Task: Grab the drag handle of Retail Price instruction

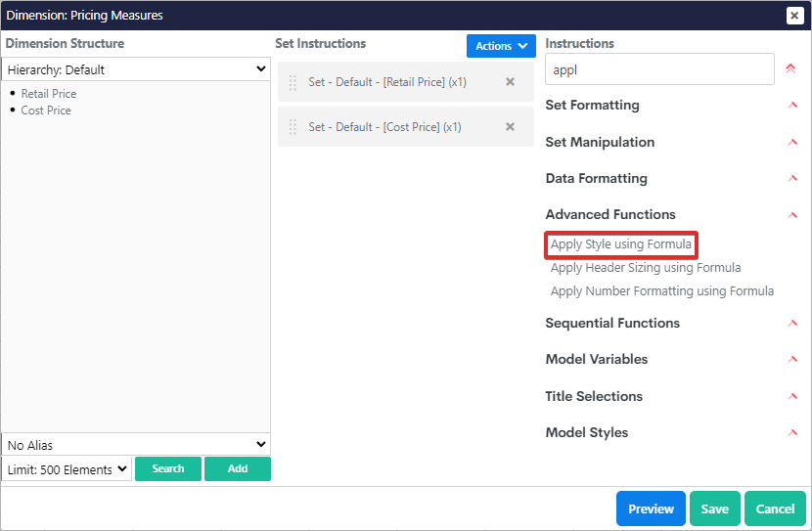Action: [x=293, y=83]
